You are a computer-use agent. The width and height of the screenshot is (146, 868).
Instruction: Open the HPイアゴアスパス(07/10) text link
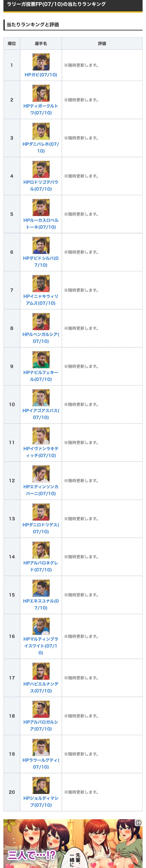coord(41,414)
